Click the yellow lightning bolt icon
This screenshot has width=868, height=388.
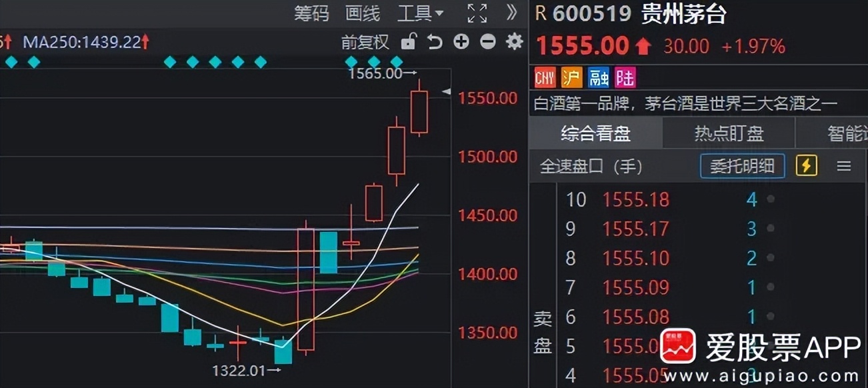[x=806, y=165]
